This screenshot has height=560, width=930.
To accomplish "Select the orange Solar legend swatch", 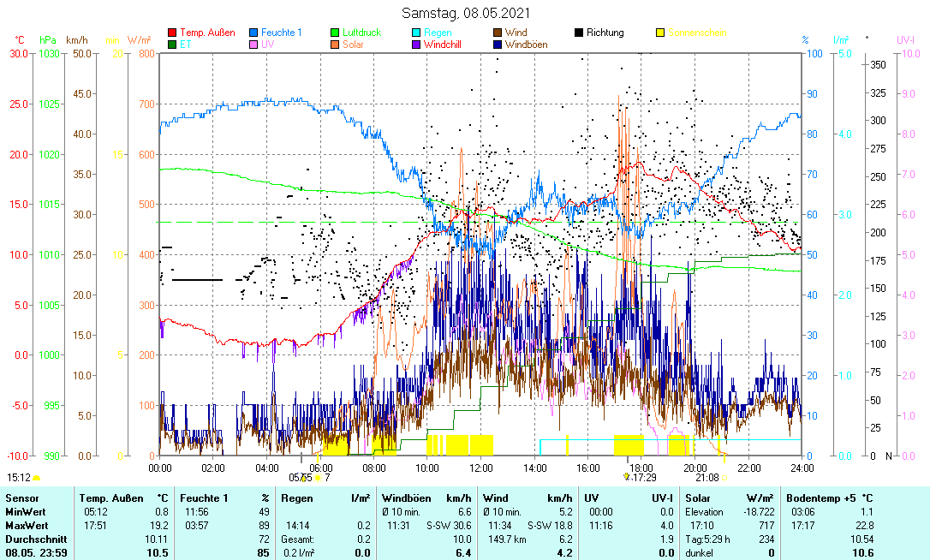I will click(335, 45).
